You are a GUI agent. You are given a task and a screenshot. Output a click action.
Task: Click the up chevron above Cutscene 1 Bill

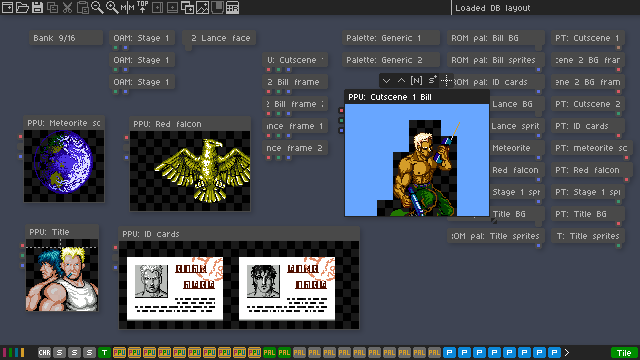click(401, 80)
